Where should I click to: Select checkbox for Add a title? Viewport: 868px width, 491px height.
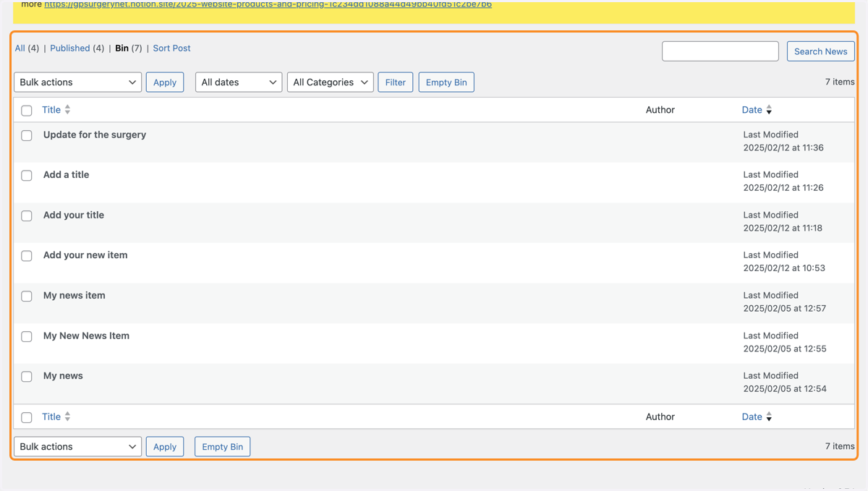(27, 176)
